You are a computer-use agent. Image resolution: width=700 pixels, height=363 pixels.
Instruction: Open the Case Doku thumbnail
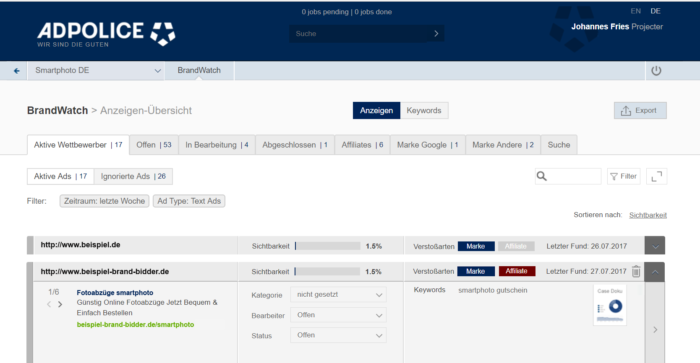[x=610, y=305]
